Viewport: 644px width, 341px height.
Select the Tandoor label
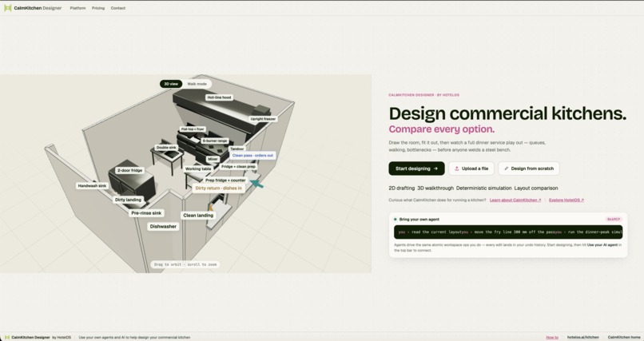[x=237, y=149]
